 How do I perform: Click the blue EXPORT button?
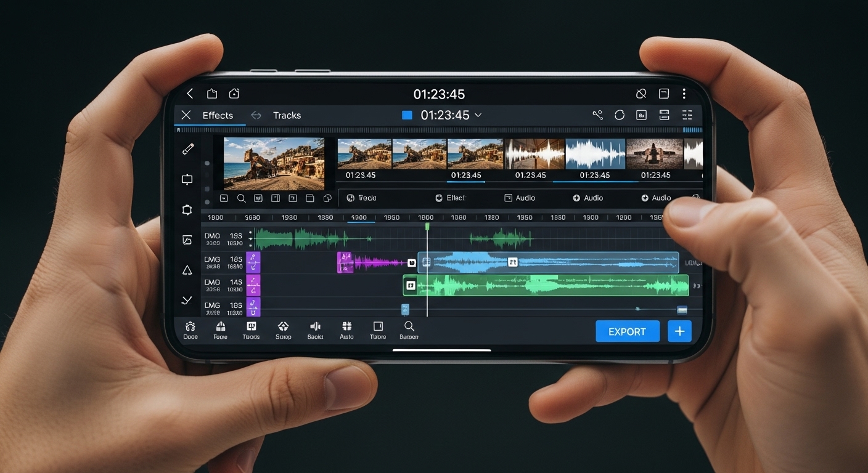click(x=628, y=331)
